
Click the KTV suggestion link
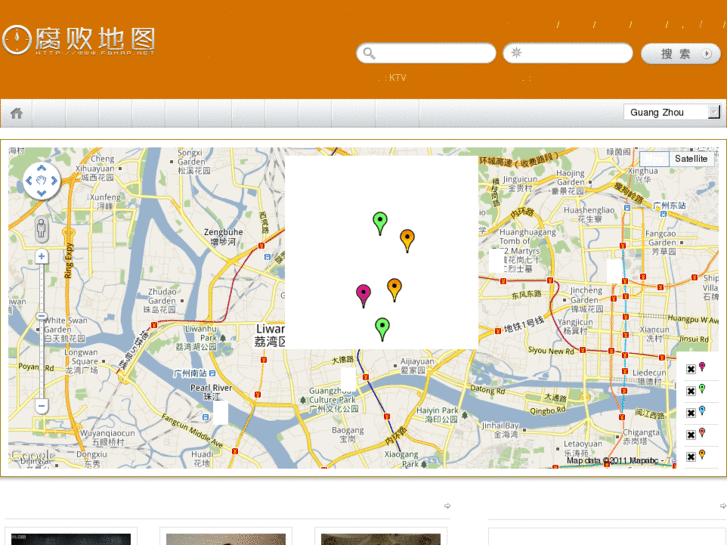397,78
